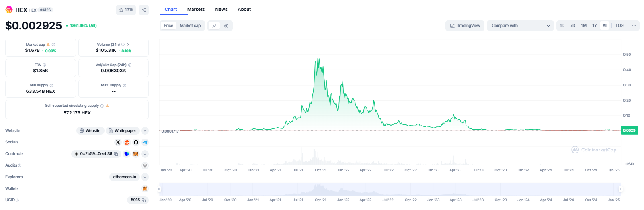Click the MetaMask fox icon in Contracts row

[136, 154]
